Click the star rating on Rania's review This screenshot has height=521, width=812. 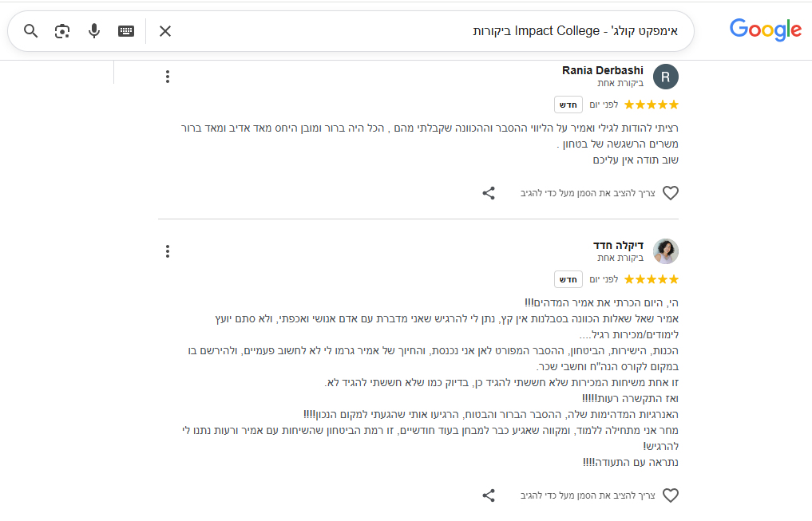click(x=652, y=105)
